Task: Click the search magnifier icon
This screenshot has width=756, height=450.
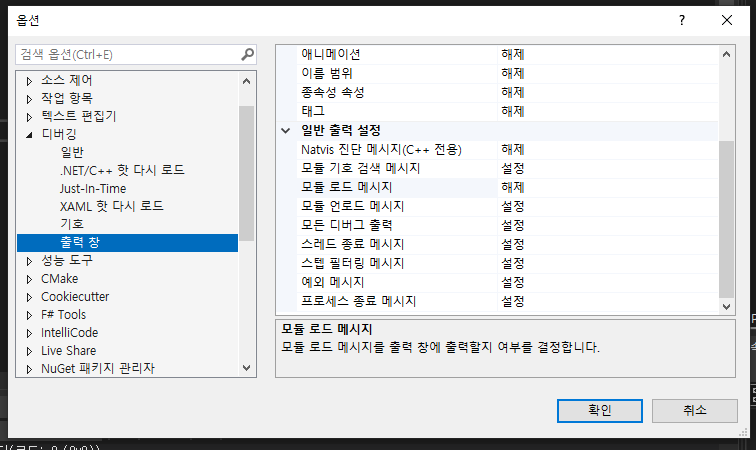Action: pos(247,55)
